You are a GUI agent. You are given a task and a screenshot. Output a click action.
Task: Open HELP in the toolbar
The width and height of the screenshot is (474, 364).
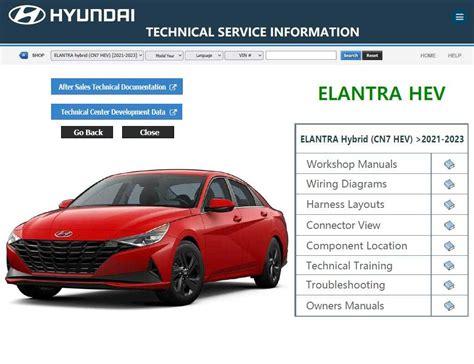[x=454, y=55]
